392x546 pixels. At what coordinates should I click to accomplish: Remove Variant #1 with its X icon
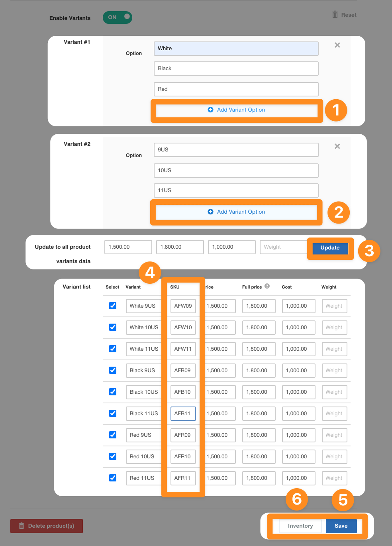coord(337,45)
